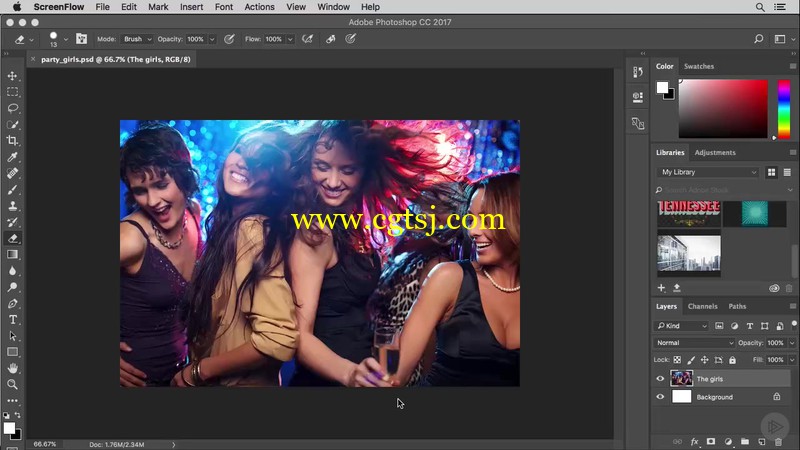
Task: Switch to the Adjustments tab
Action: coord(715,153)
